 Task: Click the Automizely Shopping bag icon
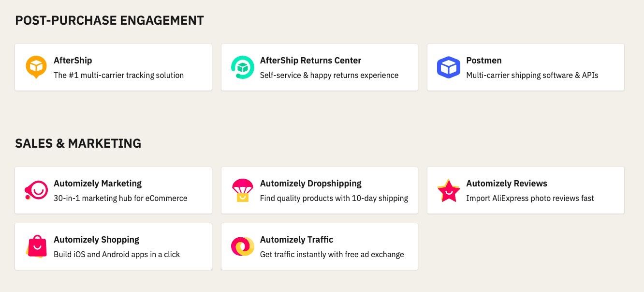36,246
